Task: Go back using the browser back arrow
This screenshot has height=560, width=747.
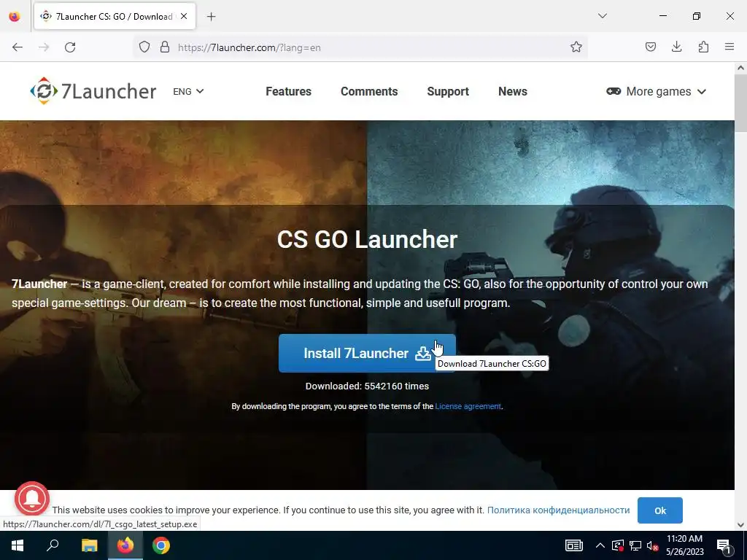Action: [18, 47]
